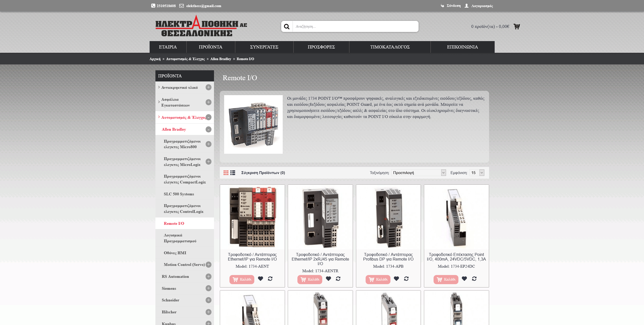Click the magnifier search icon
Screen dimensions: 644x325
[287, 26]
